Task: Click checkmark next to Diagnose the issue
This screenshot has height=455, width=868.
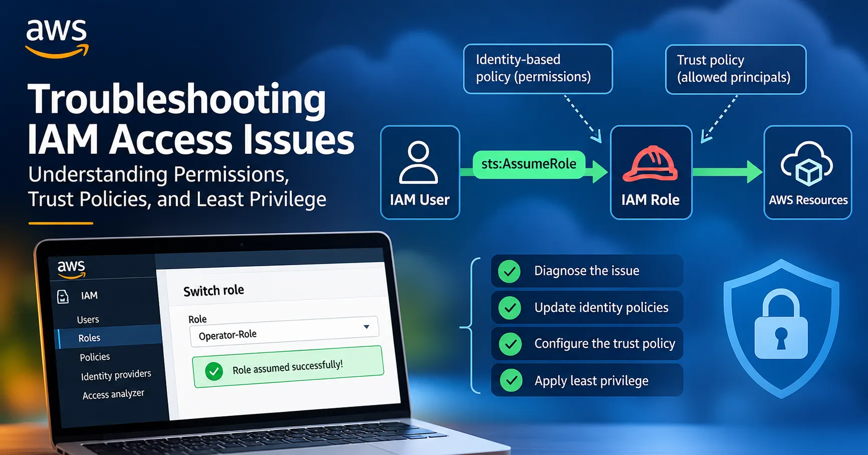Action: pyautogui.click(x=510, y=272)
